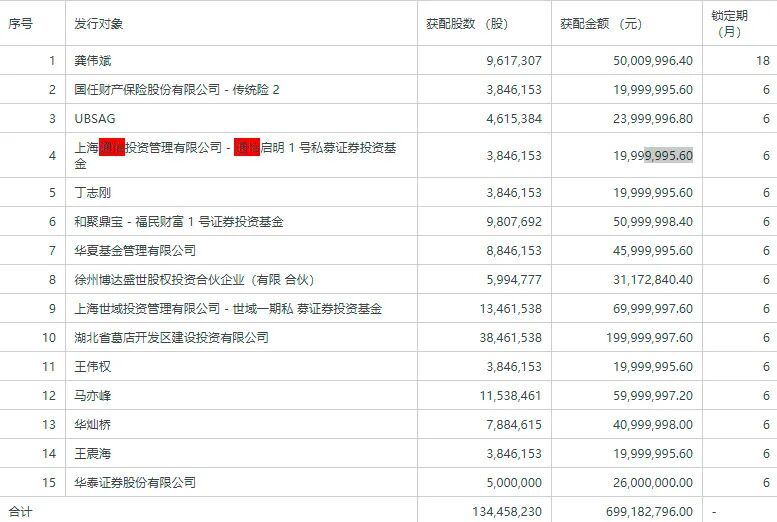777x522 pixels.
Task: Select the name 龚伟斌 in row 1
Action: coord(93,60)
